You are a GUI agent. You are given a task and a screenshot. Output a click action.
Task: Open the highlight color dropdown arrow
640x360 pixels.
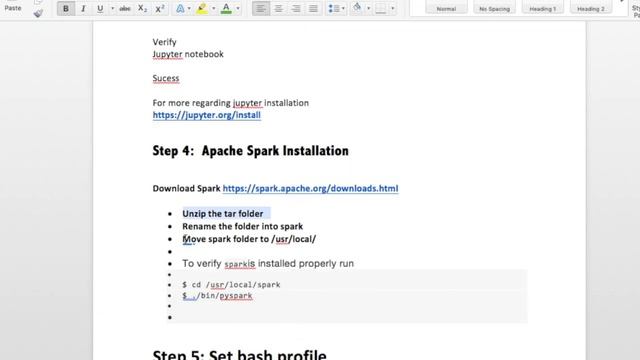[213, 9]
